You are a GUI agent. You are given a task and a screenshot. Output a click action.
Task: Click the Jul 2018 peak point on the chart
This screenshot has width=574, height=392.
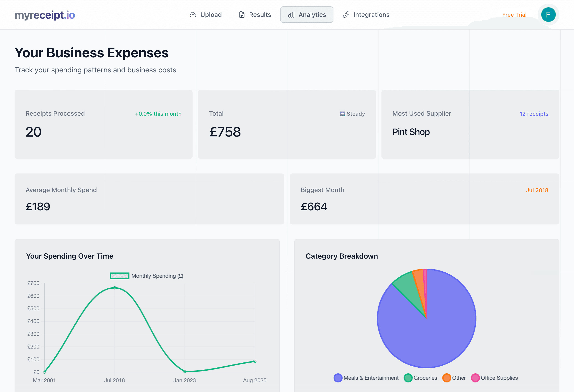114,288
